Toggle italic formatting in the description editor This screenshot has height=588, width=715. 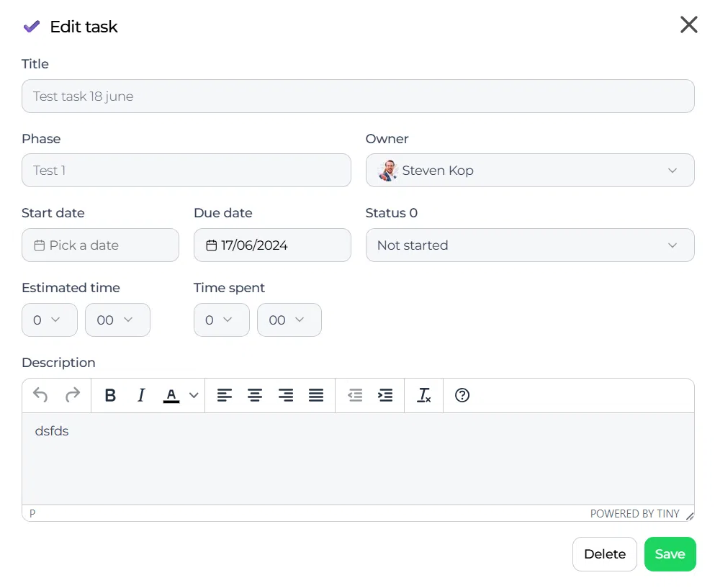pos(141,395)
